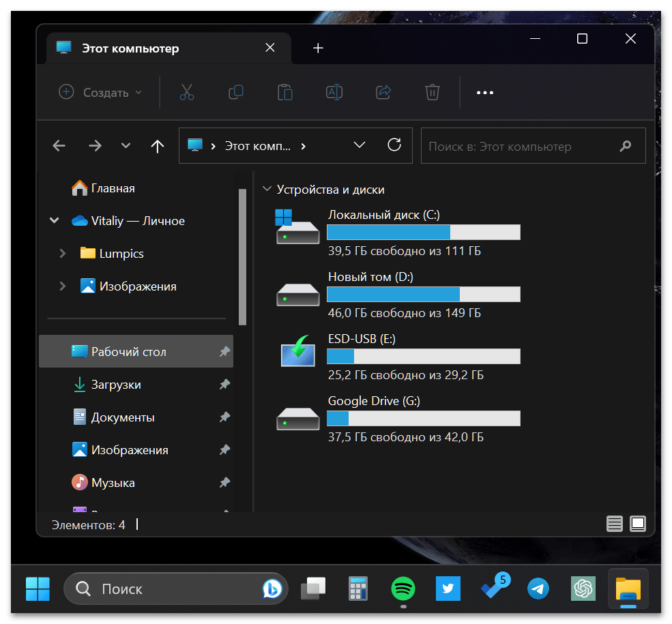
Task: Go up one folder level
Action: (x=158, y=146)
